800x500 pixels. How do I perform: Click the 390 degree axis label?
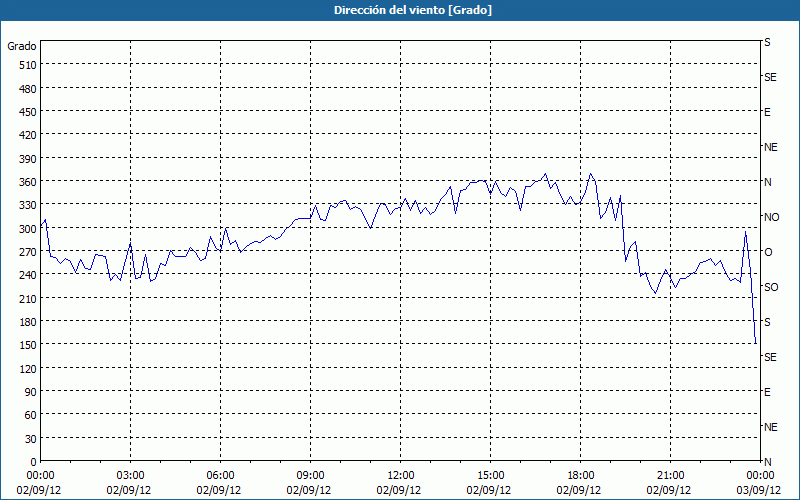29,159
